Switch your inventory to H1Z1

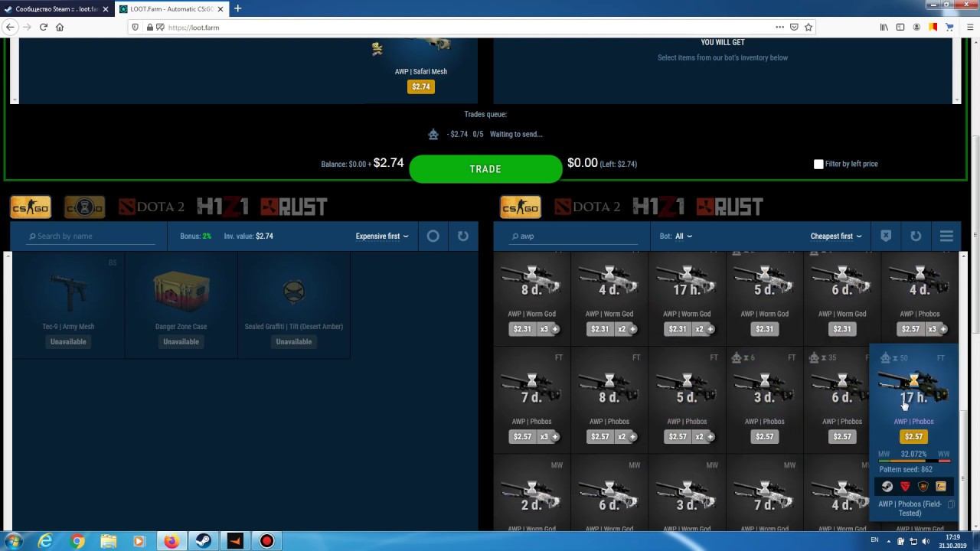[223, 207]
